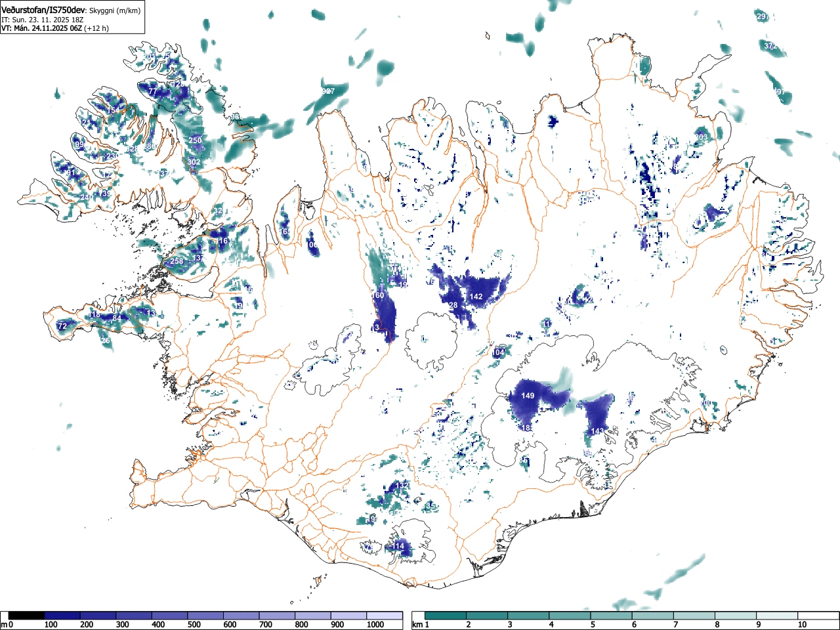840x630 pixels.
Task: Pick the 5–6 km teal legend swatch
Action: [612, 616]
